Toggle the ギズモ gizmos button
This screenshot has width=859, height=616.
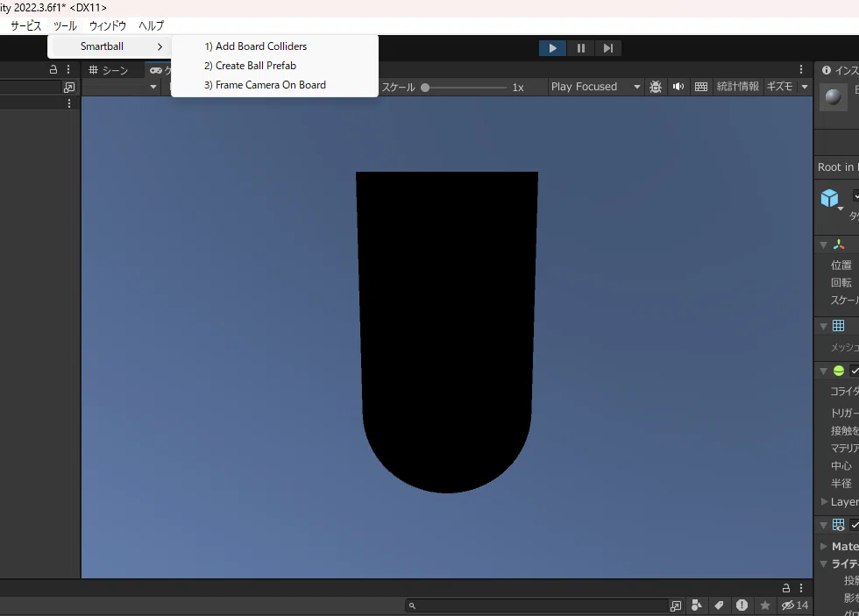pos(779,87)
